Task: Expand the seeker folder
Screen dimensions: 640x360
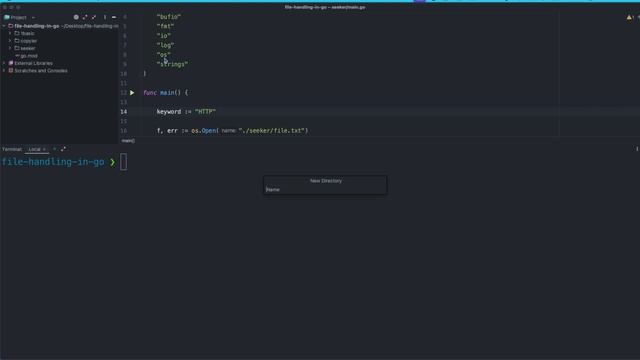Action: point(10,48)
